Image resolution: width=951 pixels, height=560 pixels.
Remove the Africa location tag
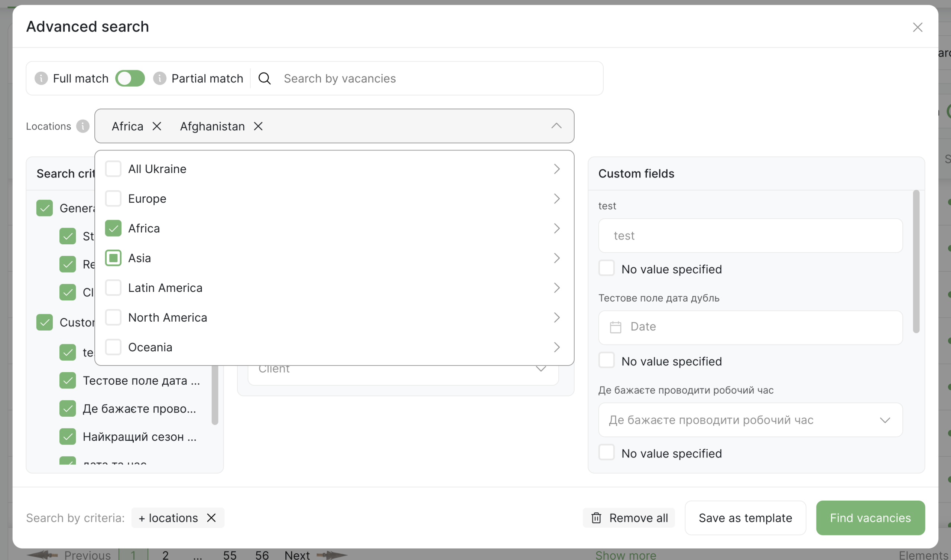click(x=157, y=126)
